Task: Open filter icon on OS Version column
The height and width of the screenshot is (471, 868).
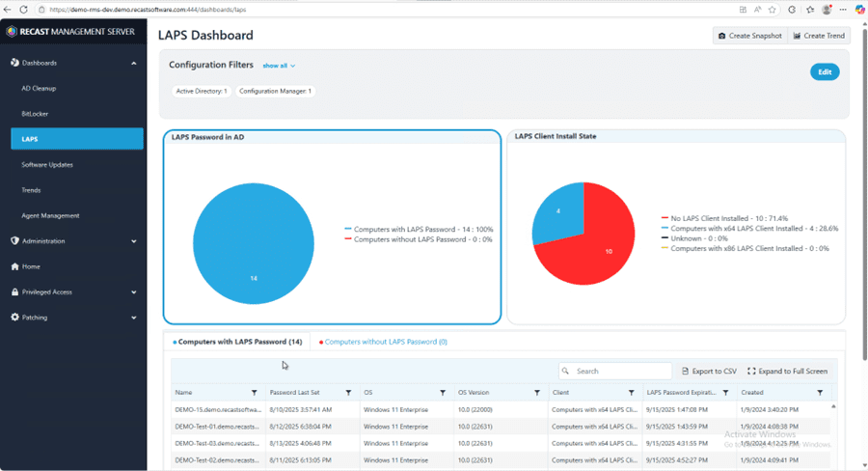Action: (x=537, y=393)
